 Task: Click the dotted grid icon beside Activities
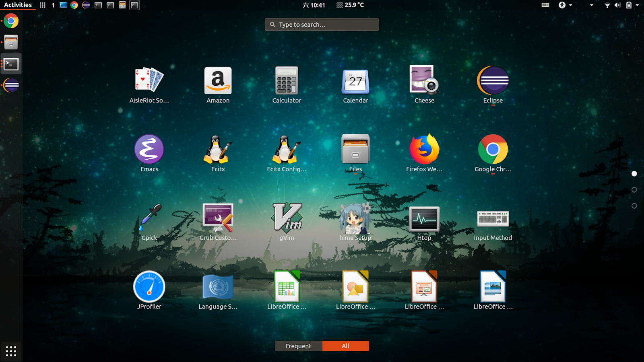43,5
